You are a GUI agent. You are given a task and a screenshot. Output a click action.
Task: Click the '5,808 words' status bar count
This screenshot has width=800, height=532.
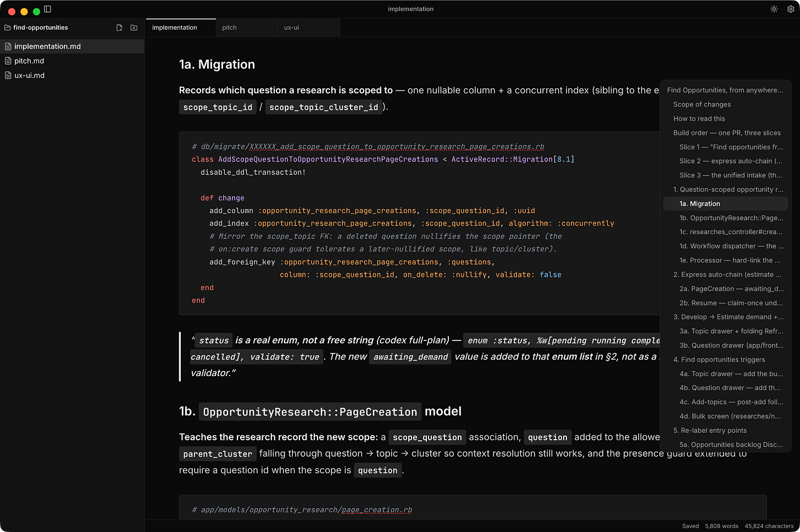coord(721,526)
